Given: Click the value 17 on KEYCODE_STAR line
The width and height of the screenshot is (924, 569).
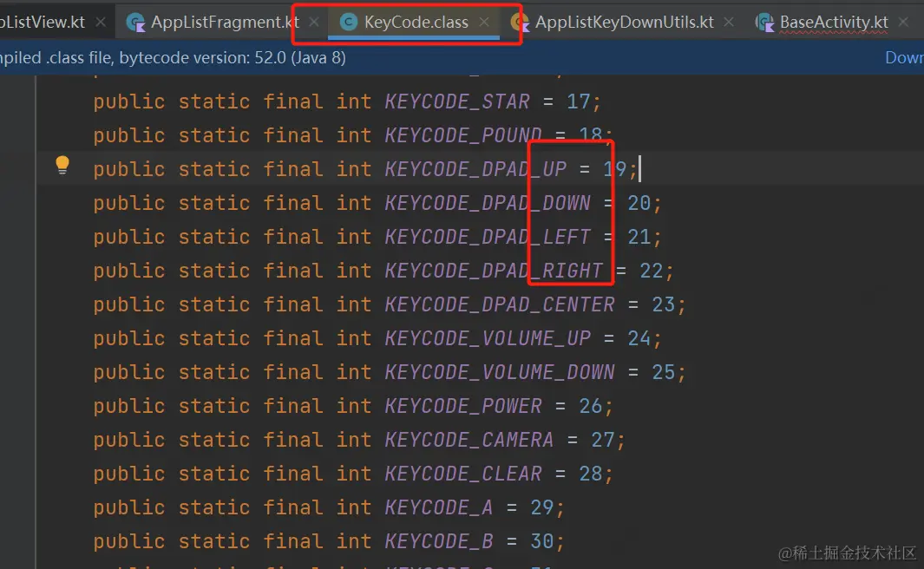Looking at the screenshot, I should click(578, 101).
